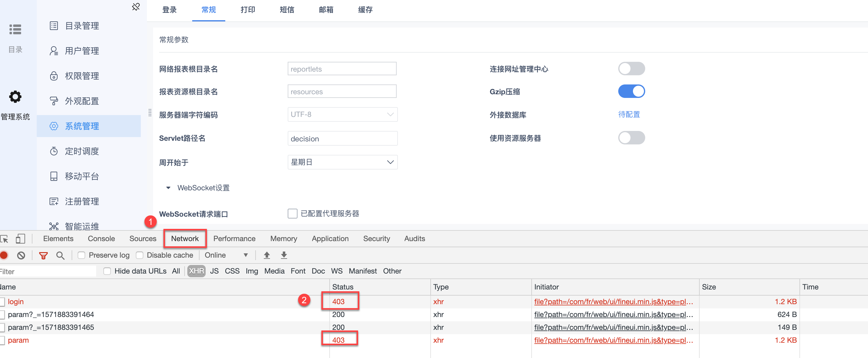Click the 待配置 link for 外接数据库
Viewport: 868px width, 358px height.
[x=629, y=114]
